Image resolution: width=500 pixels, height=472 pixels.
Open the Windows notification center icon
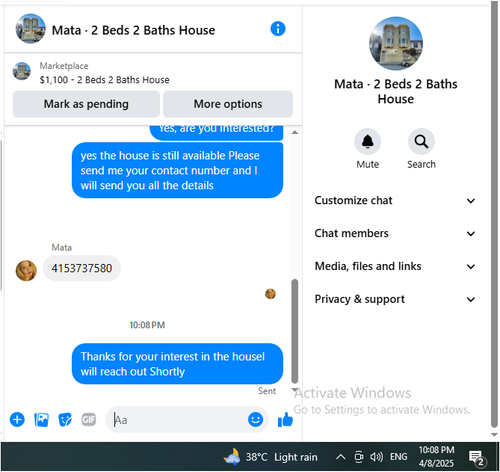click(x=477, y=458)
